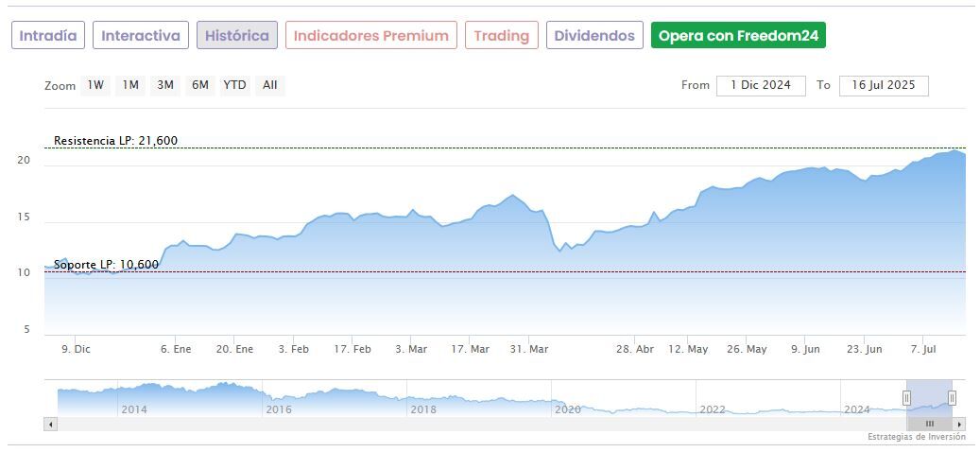Select the 6M zoom range
The image size is (980, 452).
(x=199, y=85)
